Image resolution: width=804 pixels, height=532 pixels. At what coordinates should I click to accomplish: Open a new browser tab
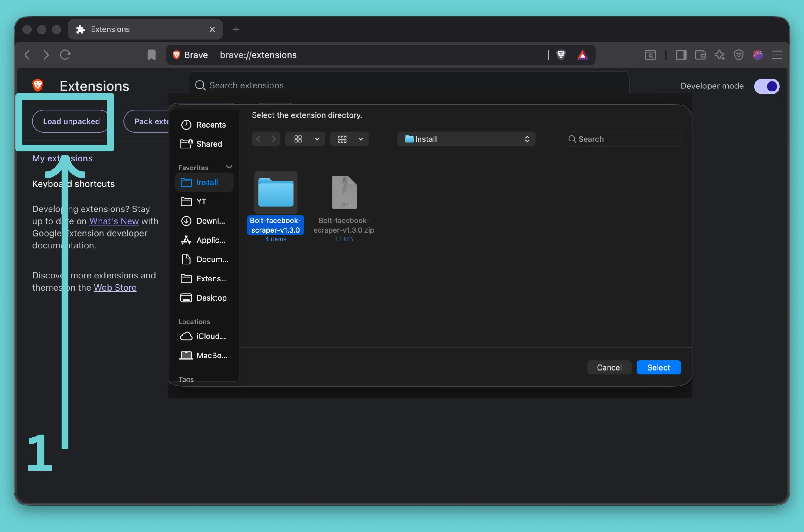(x=236, y=29)
